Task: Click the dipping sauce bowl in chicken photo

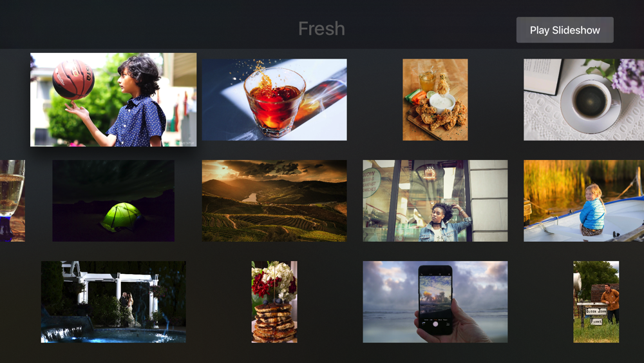Action: 442,103
